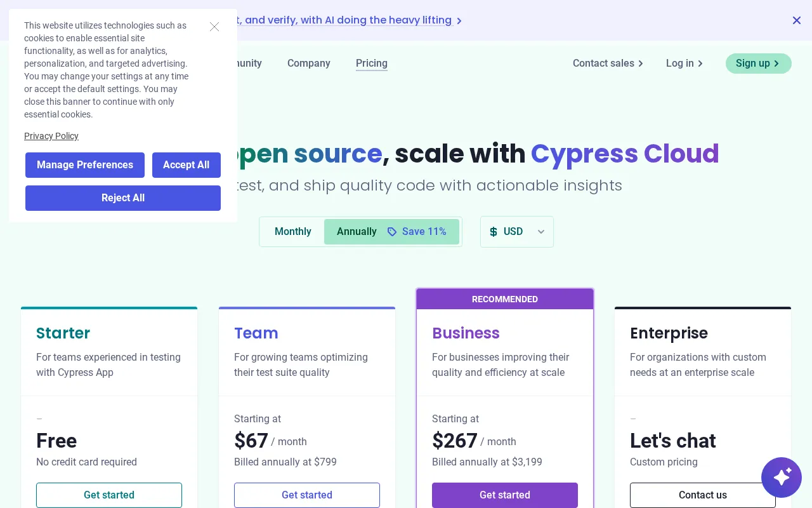Select Annually billing option

pyautogui.click(x=391, y=232)
